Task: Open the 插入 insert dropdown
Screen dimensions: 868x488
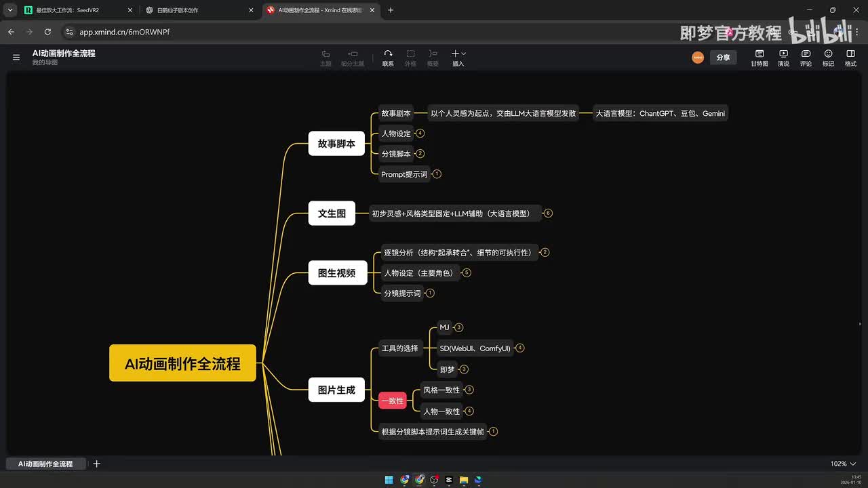Action: [x=458, y=58]
